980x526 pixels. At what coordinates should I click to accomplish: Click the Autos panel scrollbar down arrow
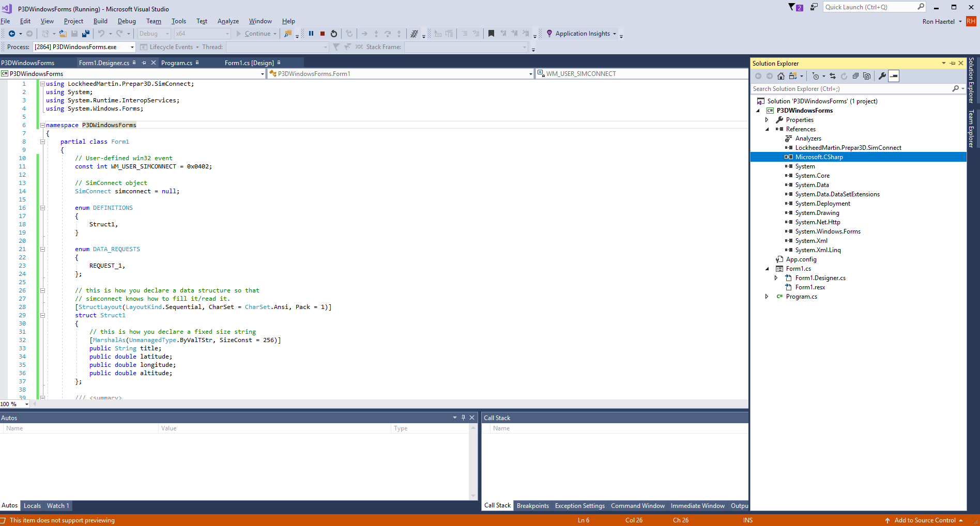[x=473, y=496]
